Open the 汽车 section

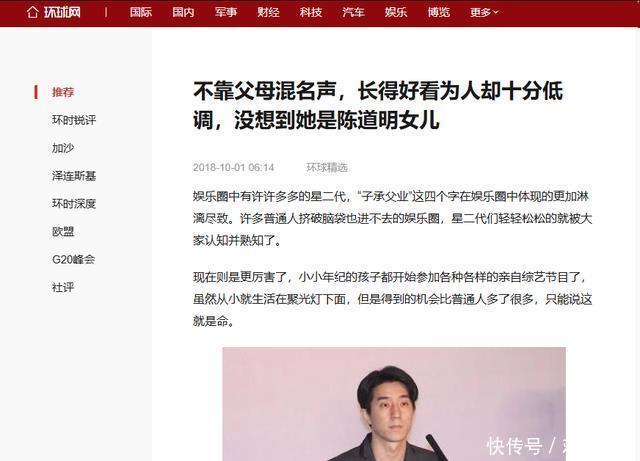click(x=353, y=12)
